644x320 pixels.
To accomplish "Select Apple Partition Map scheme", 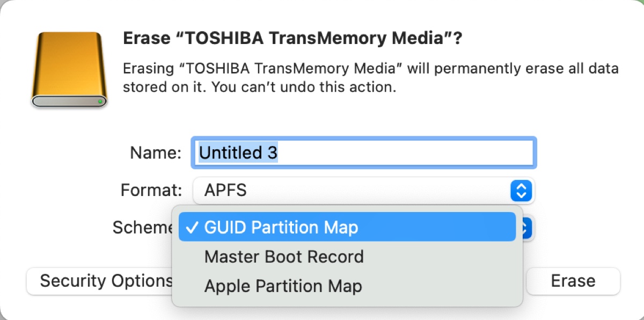I will 283,286.
